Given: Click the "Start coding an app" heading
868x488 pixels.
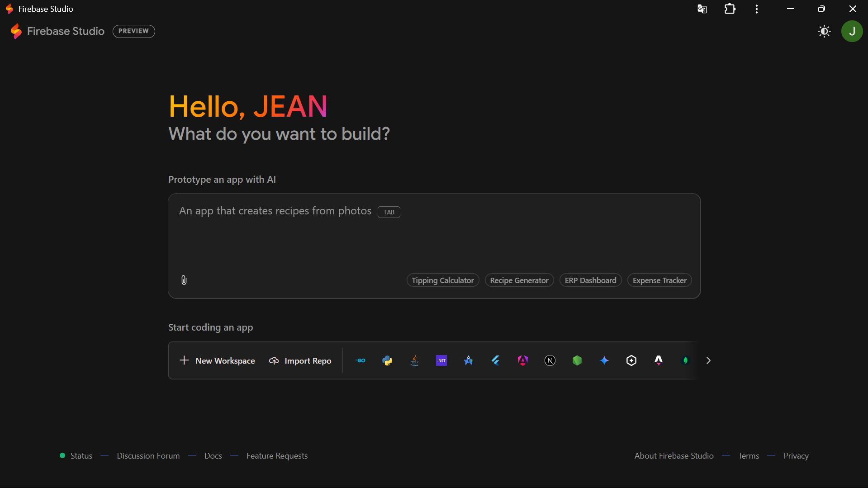Looking at the screenshot, I should pyautogui.click(x=211, y=327).
